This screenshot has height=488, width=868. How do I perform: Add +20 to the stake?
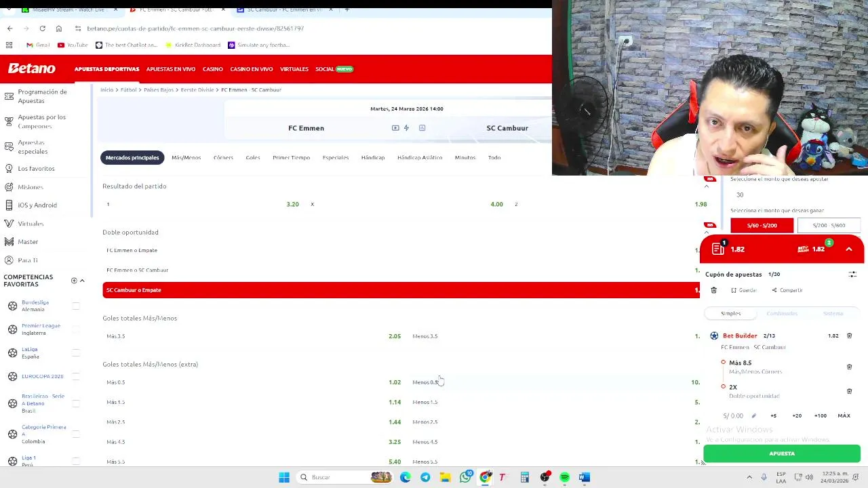(x=797, y=415)
